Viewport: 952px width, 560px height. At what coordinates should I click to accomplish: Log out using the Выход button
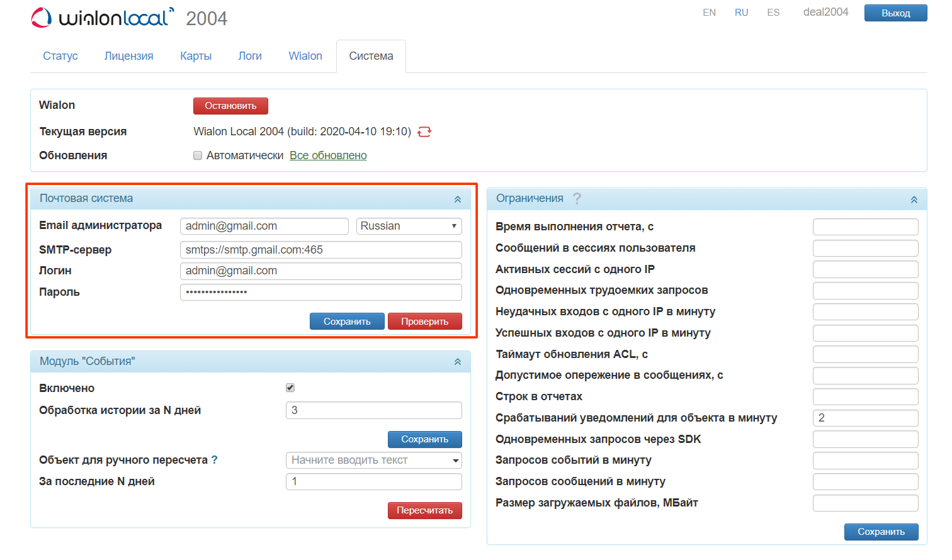(x=895, y=13)
